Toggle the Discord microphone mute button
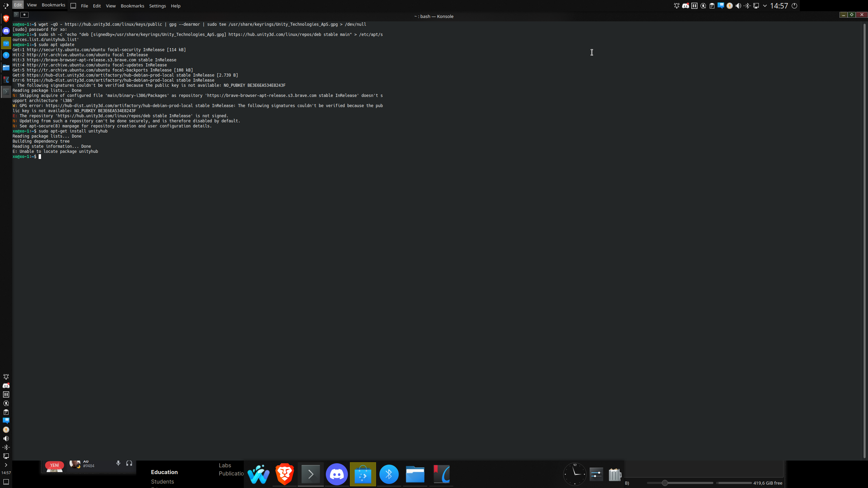 pos(118,463)
